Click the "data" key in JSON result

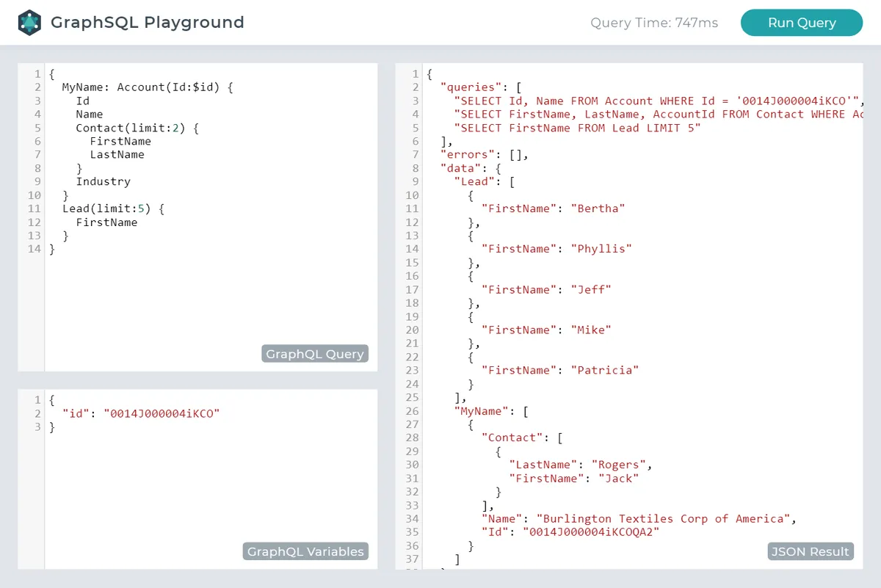click(460, 168)
